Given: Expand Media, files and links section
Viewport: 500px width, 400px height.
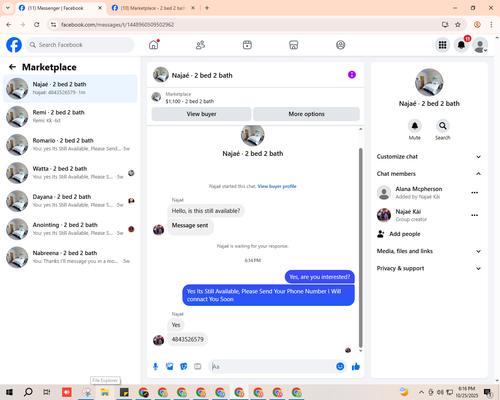Looking at the screenshot, I should (x=429, y=251).
